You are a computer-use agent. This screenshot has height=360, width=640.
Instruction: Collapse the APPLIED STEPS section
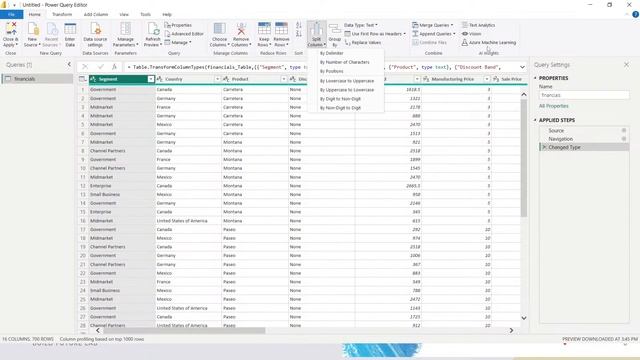click(535, 120)
